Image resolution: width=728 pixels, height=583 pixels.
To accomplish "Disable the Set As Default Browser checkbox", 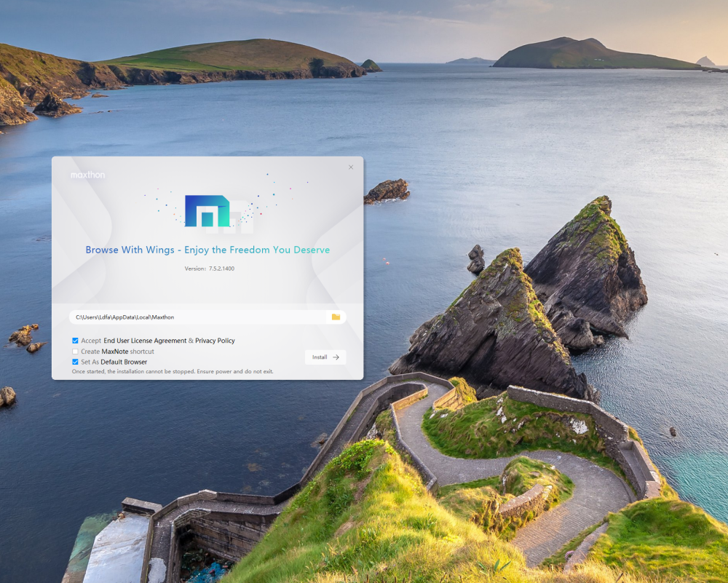I will [75, 362].
